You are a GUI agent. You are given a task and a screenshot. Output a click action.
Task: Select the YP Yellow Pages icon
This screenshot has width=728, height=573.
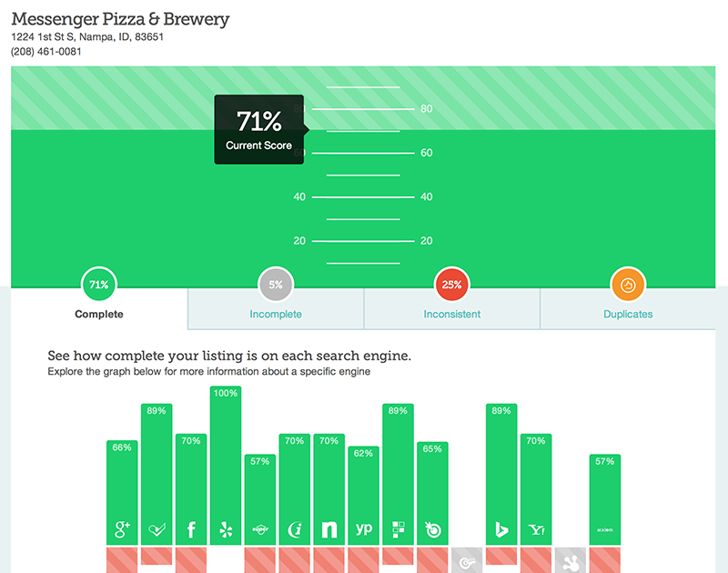(x=363, y=528)
